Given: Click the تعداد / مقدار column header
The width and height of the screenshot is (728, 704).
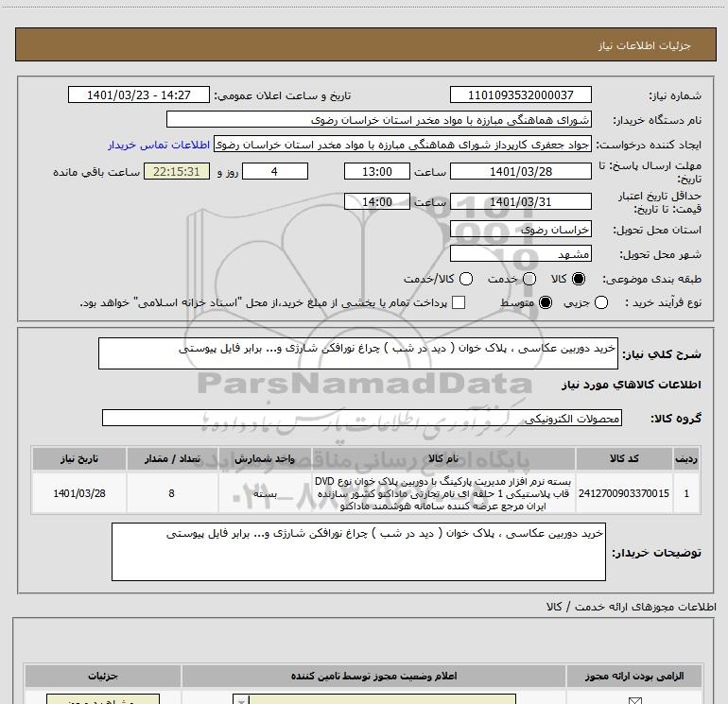Looking at the screenshot, I should point(172,458).
